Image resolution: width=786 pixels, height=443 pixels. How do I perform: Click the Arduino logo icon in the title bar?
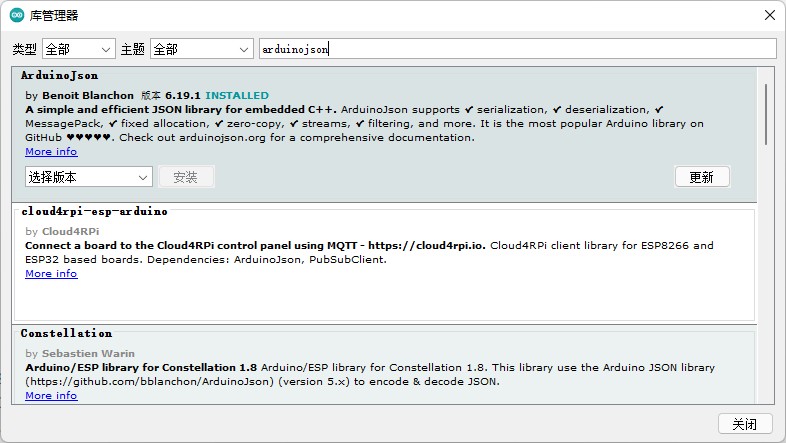pyautogui.click(x=17, y=15)
